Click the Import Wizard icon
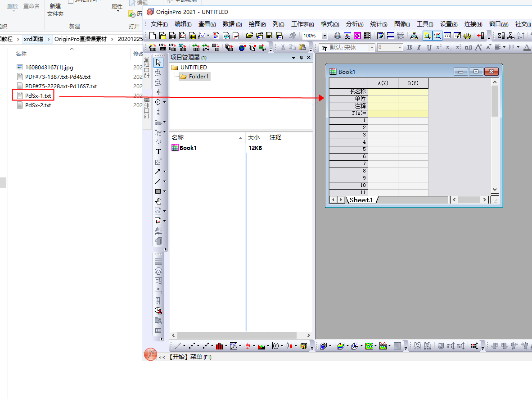 pyautogui.click(x=153, y=47)
